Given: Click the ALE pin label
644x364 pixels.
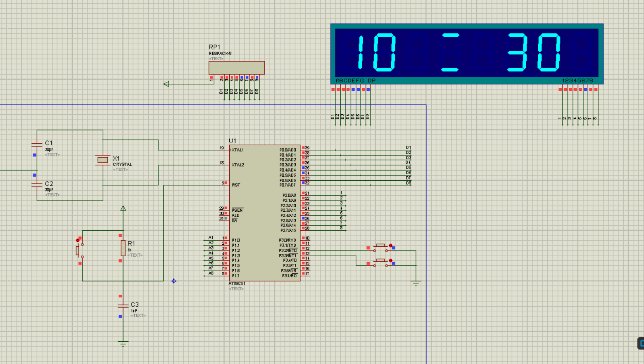Looking at the screenshot, I should (235, 215).
